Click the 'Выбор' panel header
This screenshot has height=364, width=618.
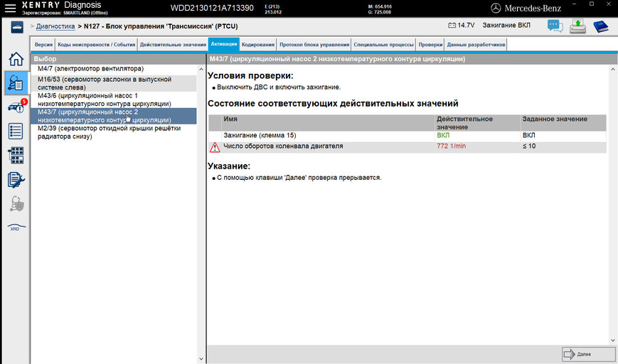click(x=118, y=59)
